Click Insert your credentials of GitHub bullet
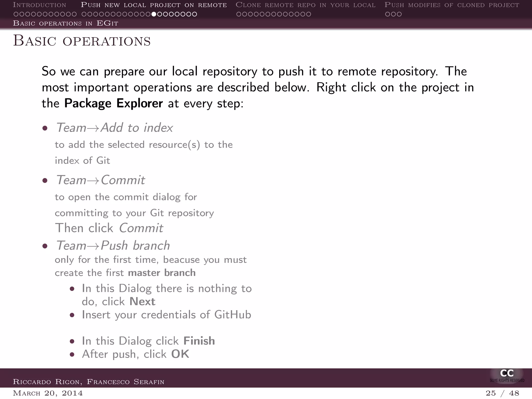The image size is (532, 399). pyautogui.click(x=167, y=315)
